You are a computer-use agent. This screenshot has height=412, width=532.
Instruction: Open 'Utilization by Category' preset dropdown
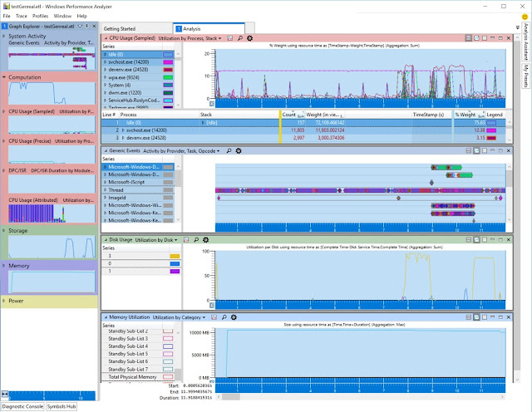(179, 317)
